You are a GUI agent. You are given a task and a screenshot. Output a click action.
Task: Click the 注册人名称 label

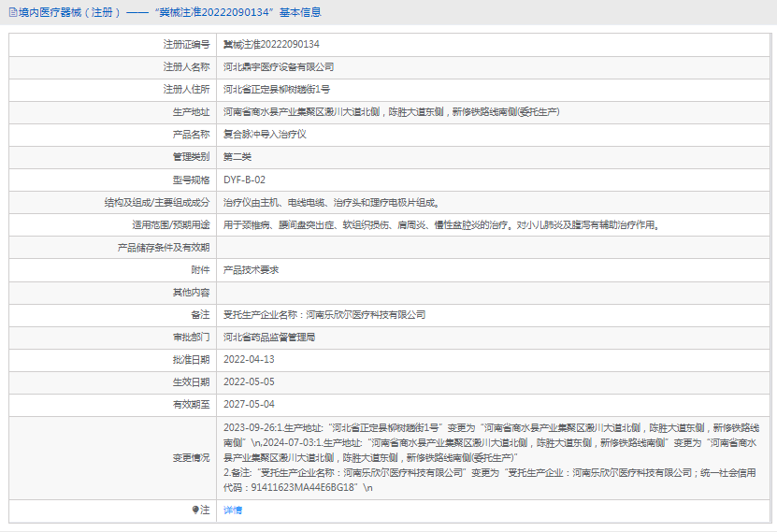click(x=186, y=67)
